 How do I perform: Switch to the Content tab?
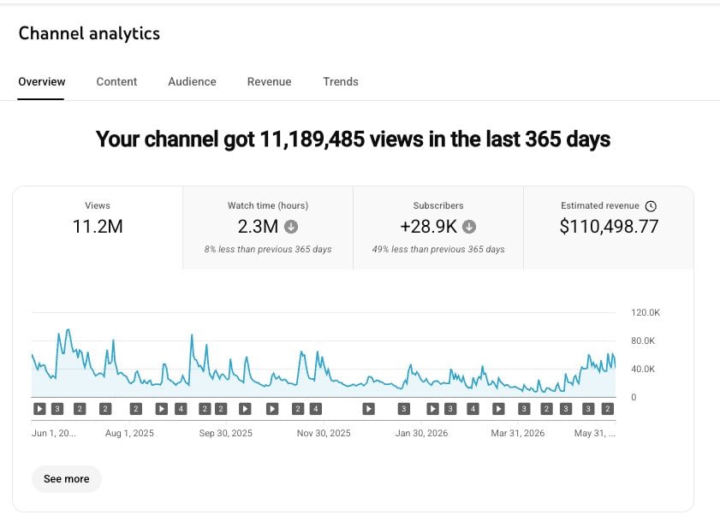click(117, 82)
